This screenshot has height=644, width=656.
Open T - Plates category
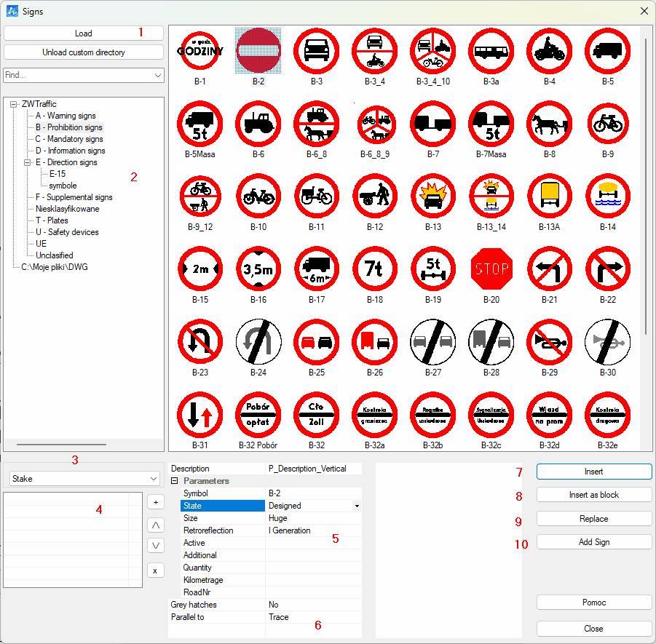(52, 220)
